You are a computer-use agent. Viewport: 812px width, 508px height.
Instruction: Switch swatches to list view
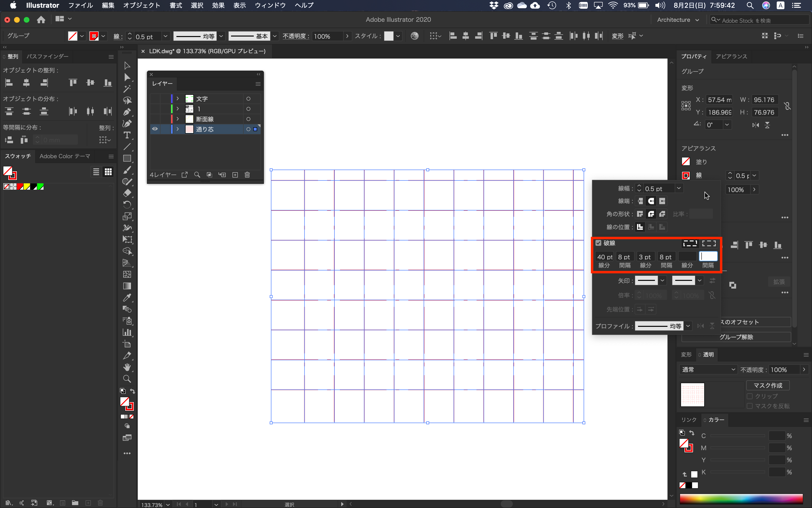(96, 172)
